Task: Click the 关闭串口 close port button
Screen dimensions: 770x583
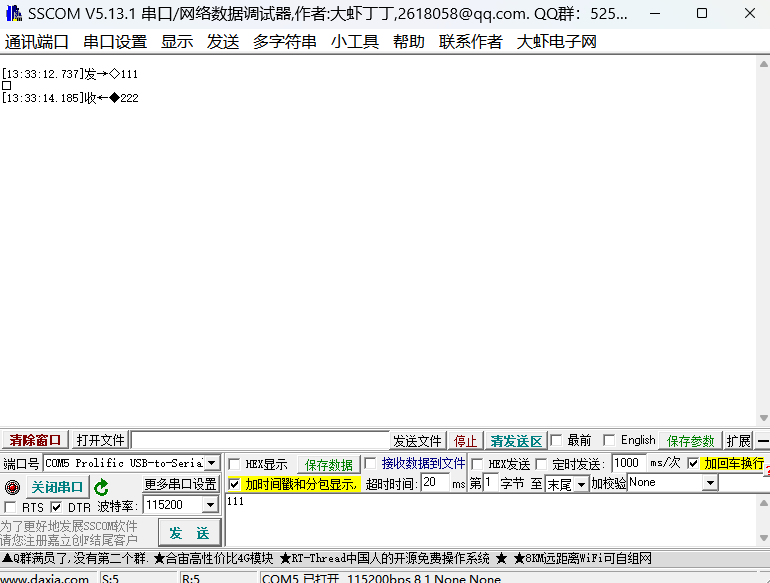Action: pyautogui.click(x=57, y=487)
